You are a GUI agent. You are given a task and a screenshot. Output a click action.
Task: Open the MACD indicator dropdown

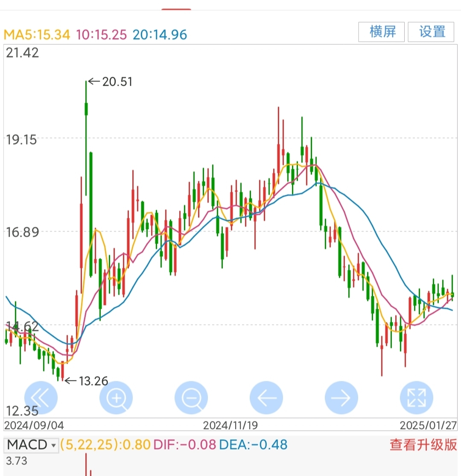pos(31,445)
